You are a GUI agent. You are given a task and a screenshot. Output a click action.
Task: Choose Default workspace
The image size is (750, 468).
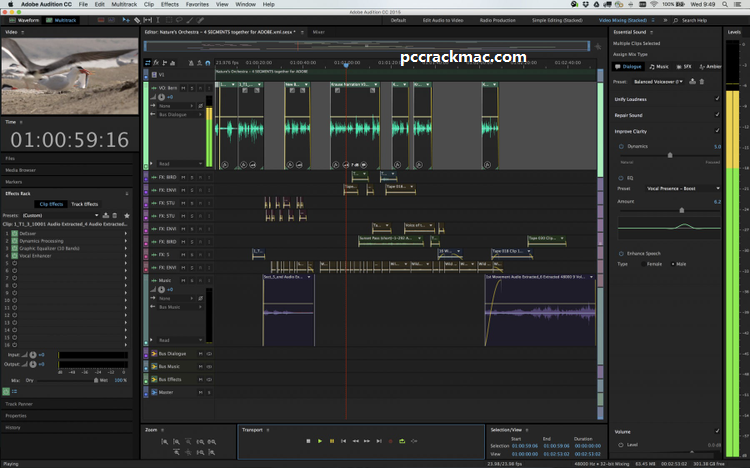[398, 20]
